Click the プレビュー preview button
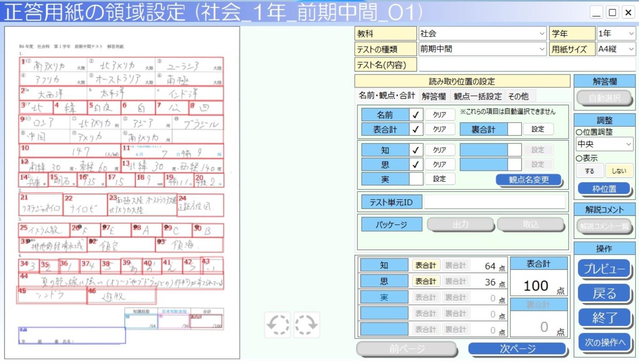Image resolution: width=639 pixels, height=364 pixels. pos(604,269)
